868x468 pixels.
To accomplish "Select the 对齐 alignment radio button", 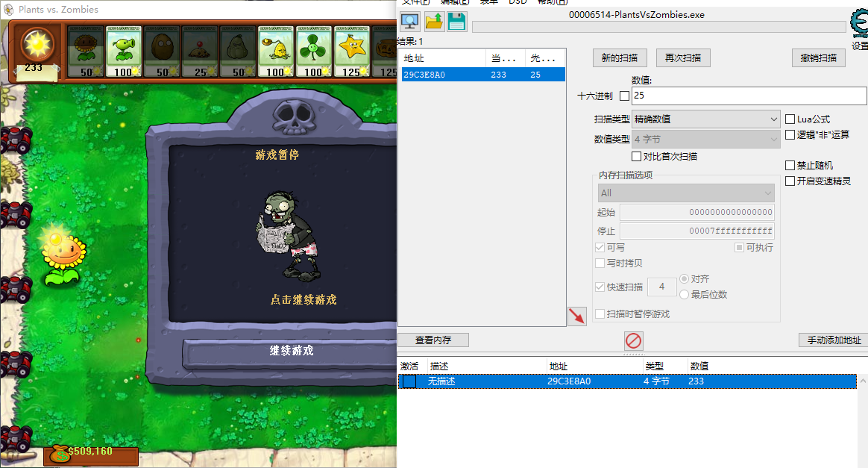I will [x=685, y=278].
